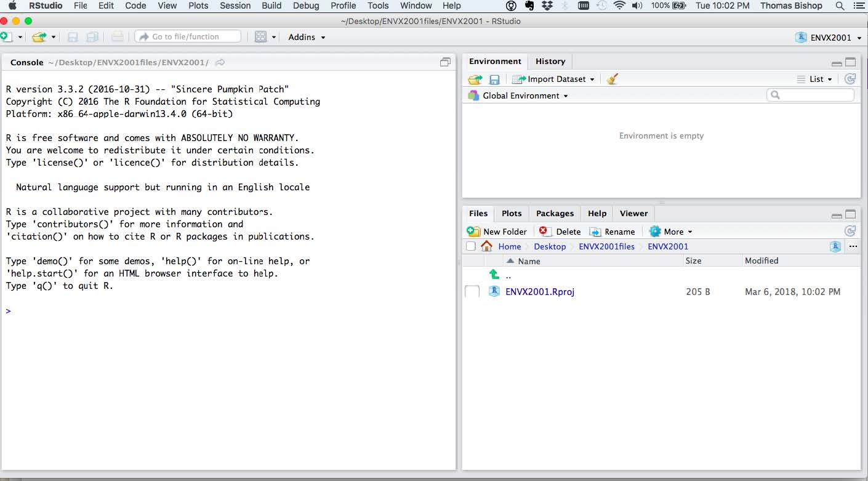Open the Apple menu
Viewport: 868px width, 481px height.
[12, 6]
